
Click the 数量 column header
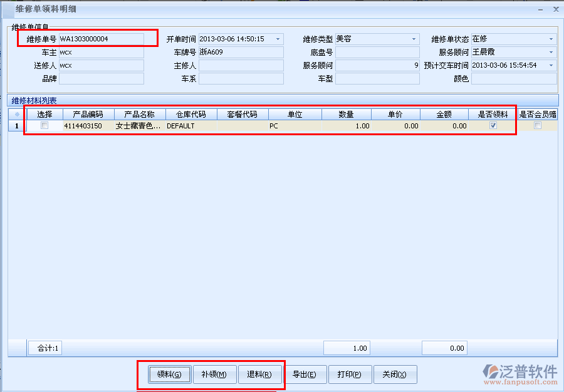tap(346, 115)
